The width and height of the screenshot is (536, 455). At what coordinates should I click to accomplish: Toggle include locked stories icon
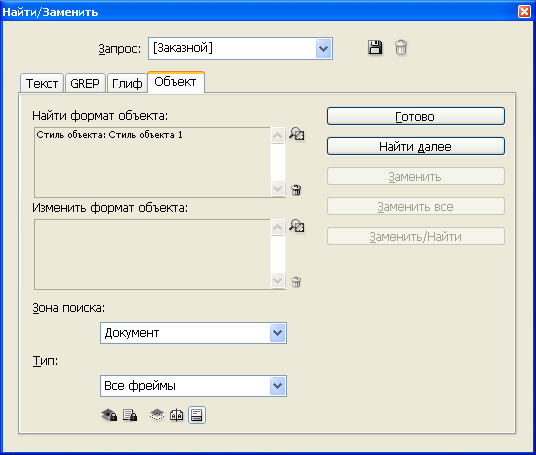click(x=130, y=415)
